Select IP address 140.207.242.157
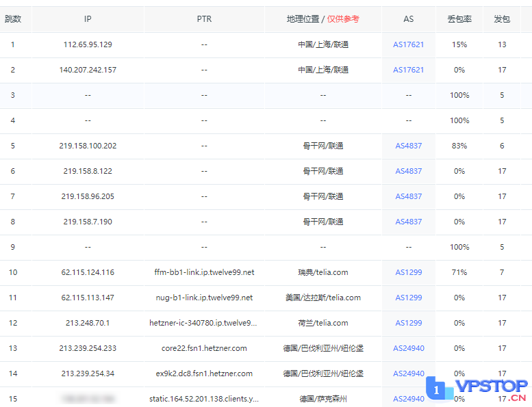 88,70
